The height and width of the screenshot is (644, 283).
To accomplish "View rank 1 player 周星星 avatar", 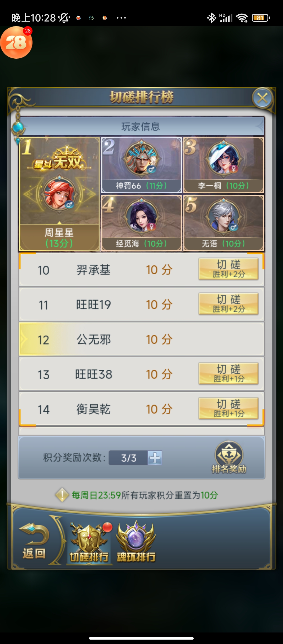I will tap(60, 194).
